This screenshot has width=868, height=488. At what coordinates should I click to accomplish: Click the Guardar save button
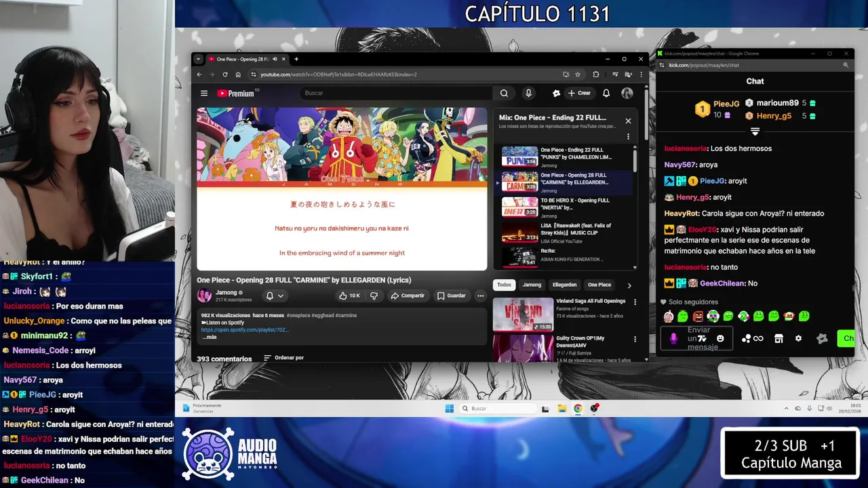(x=452, y=296)
